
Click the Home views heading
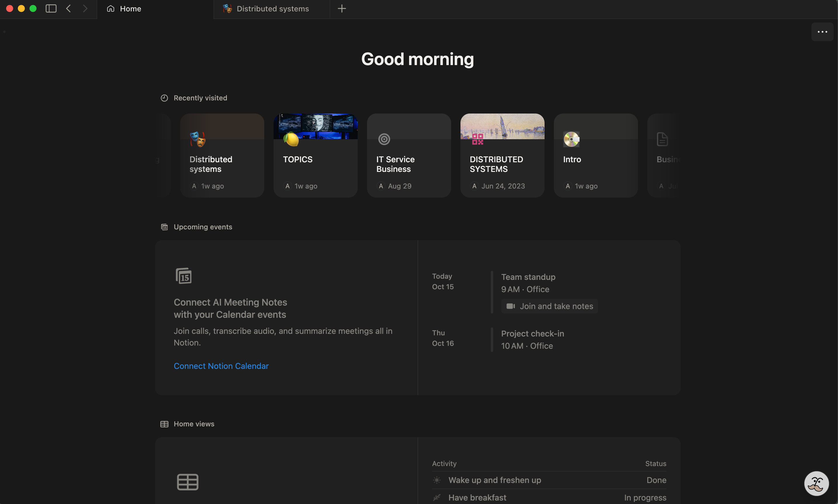point(194,424)
